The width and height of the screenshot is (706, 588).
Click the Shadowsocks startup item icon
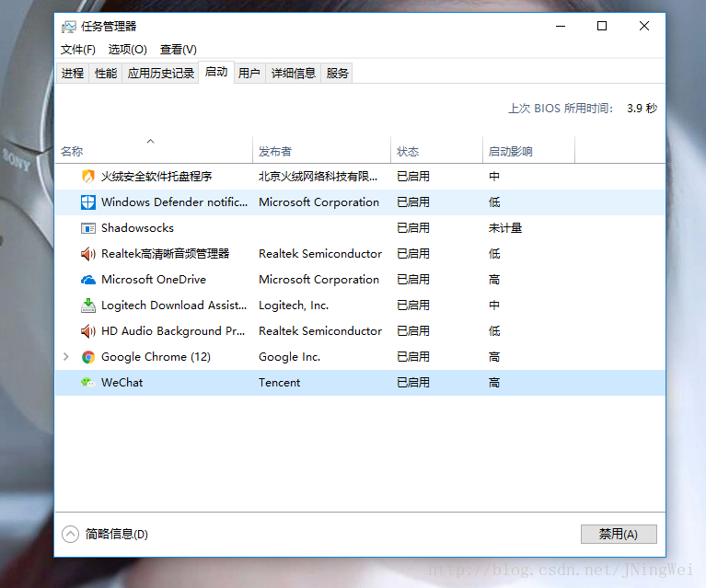pos(88,228)
